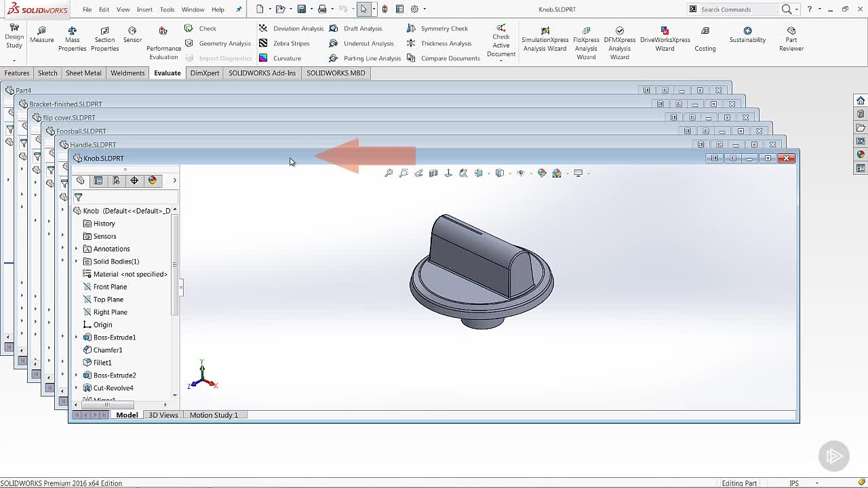Open the Insert menu
Image resolution: width=868 pixels, height=488 pixels.
(x=144, y=9)
